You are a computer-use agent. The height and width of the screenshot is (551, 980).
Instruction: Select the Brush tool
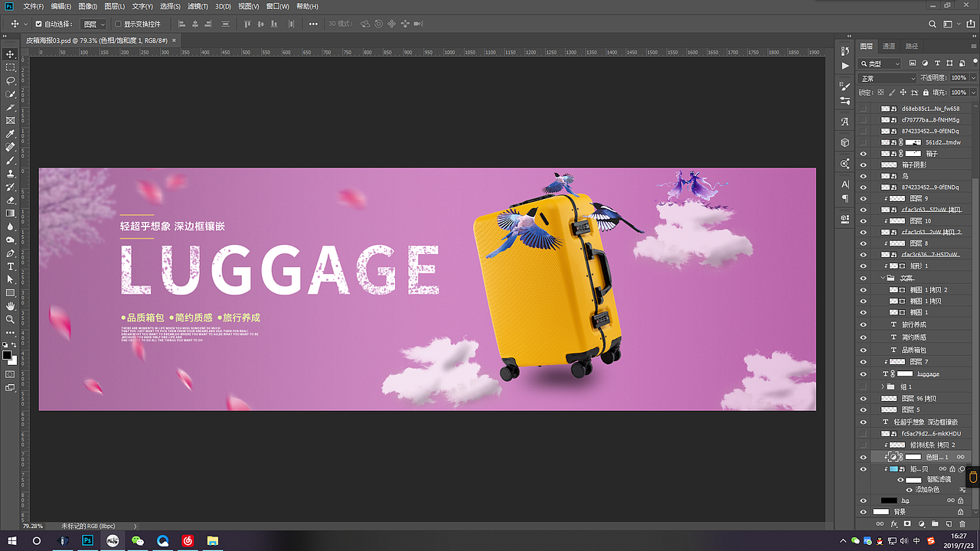11,160
